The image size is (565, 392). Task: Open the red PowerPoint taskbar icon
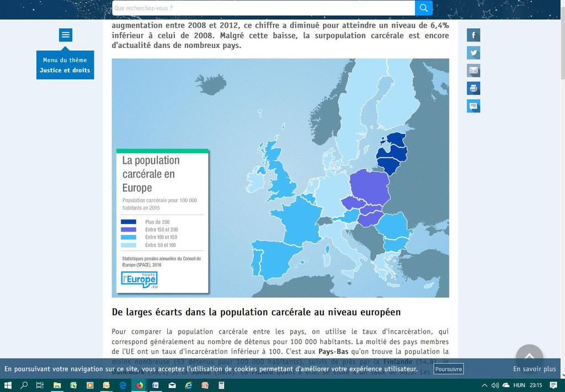(x=205, y=385)
